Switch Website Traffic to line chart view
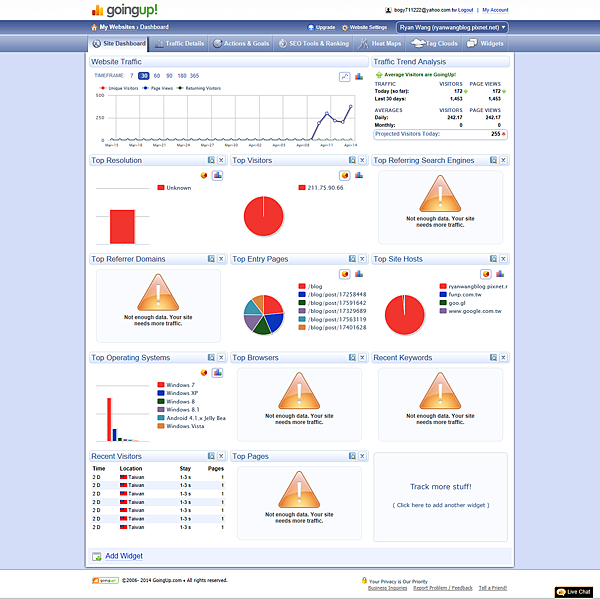Viewport: 600px width, 599px height. click(x=344, y=77)
